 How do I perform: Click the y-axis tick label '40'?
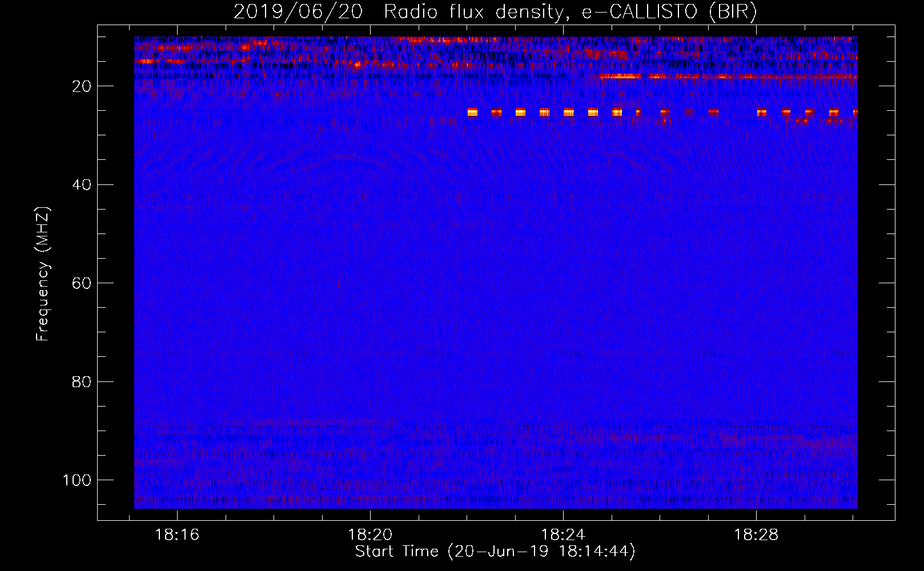pos(82,185)
